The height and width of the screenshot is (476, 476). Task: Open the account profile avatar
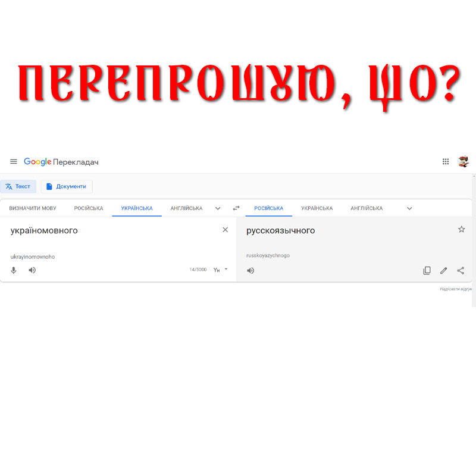pyautogui.click(x=464, y=161)
